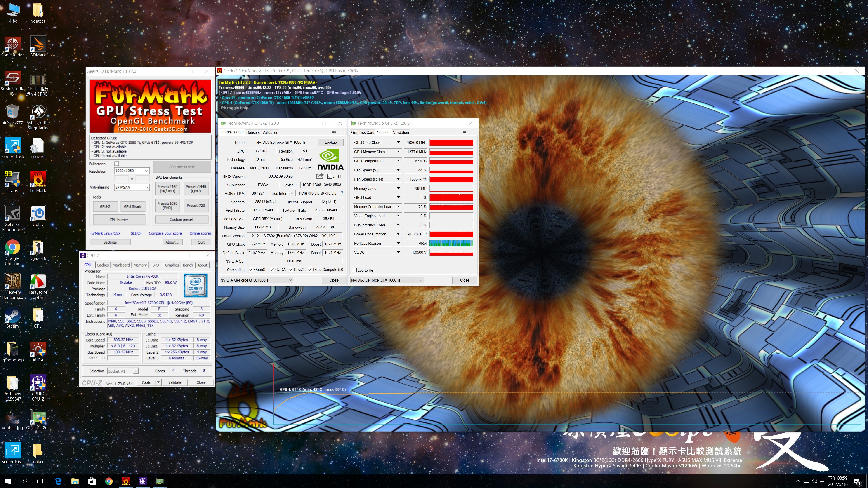The width and height of the screenshot is (868, 488).
Task: Enable the Fullscreen checkbox in FurMark
Action: coord(117,164)
